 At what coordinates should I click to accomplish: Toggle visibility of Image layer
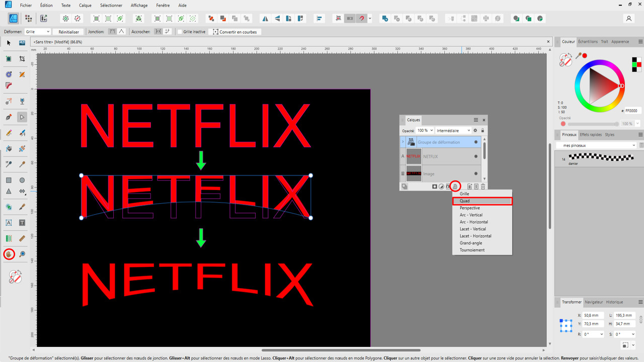click(476, 174)
